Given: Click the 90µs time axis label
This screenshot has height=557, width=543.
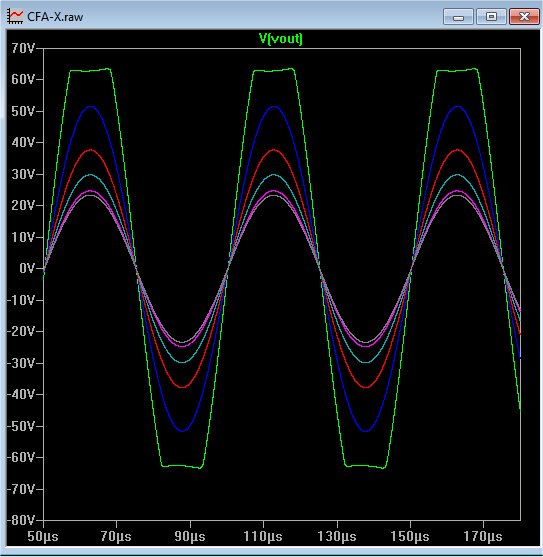Looking at the screenshot, I should (x=190, y=536).
